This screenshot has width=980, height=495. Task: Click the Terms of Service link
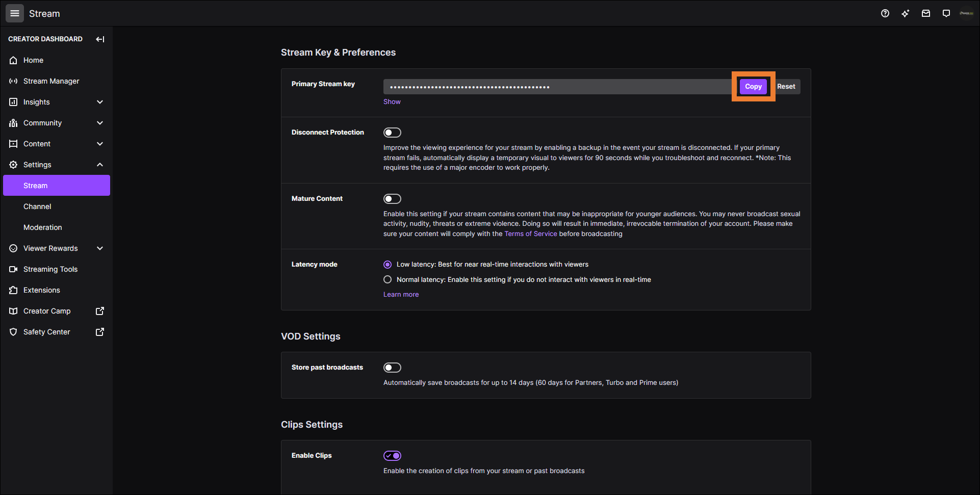(x=530, y=234)
